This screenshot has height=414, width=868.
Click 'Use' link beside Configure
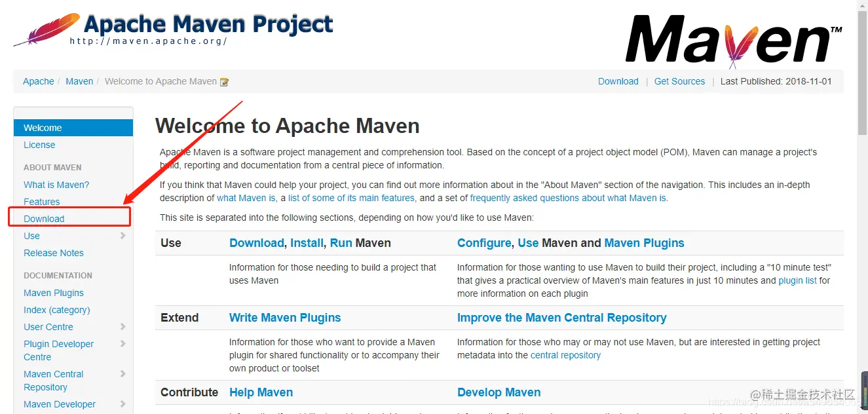[x=528, y=243]
